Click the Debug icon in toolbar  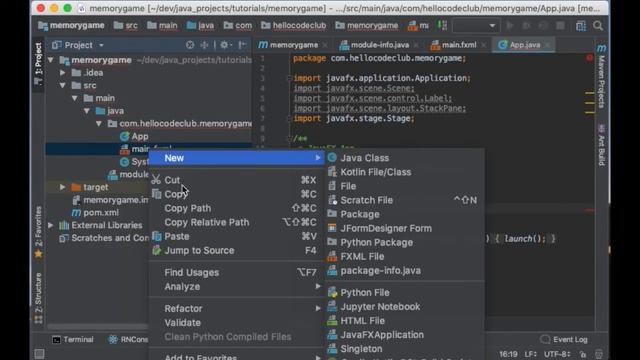tap(527, 26)
